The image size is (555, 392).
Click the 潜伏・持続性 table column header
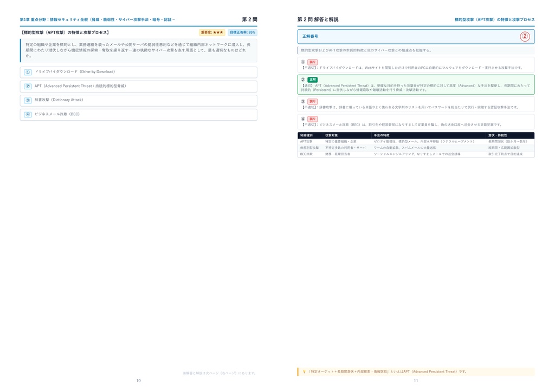click(x=498, y=135)
